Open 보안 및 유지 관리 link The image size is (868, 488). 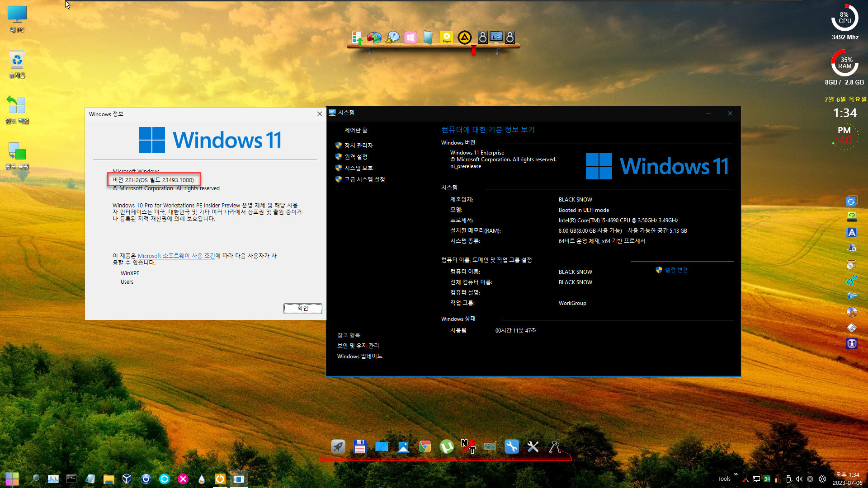(x=358, y=346)
